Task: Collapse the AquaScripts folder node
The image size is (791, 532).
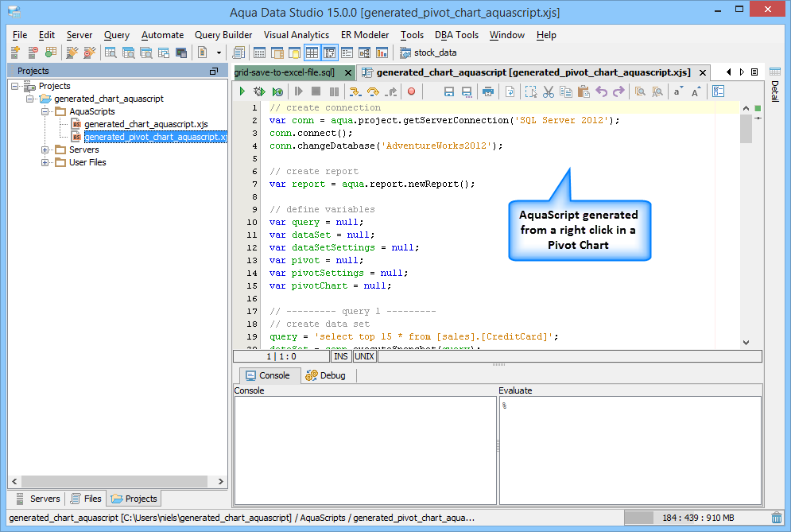Action: coord(46,111)
